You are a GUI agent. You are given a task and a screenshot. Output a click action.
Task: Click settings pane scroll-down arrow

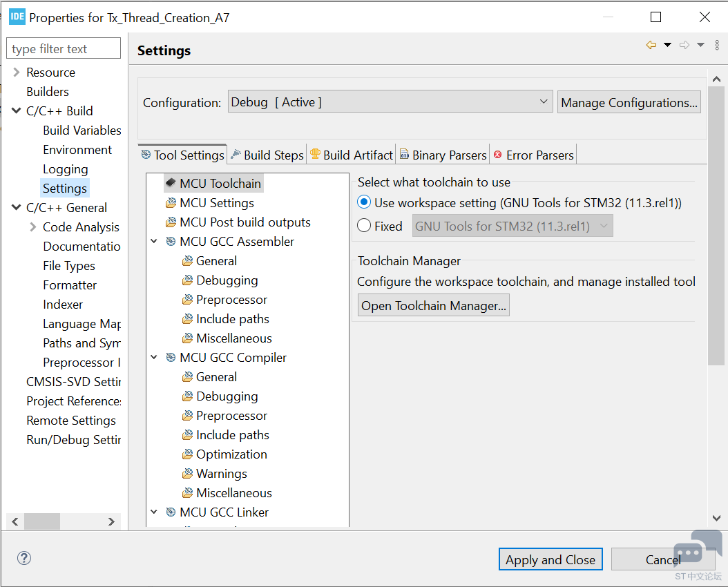716,518
